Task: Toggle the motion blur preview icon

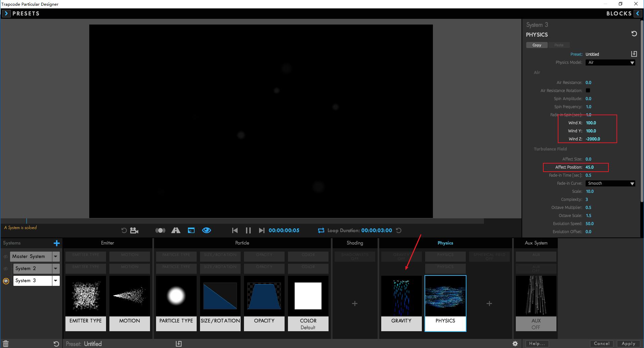Action: tap(160, 230)
